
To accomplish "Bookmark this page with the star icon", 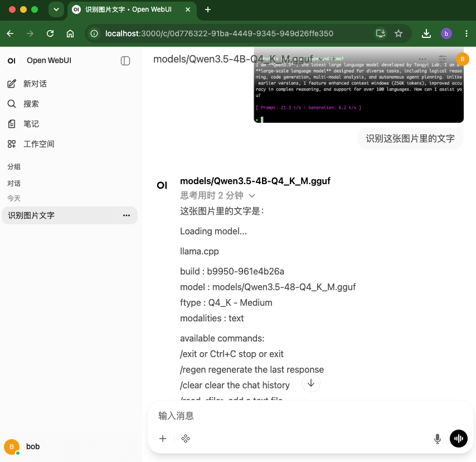I will 399,33.
